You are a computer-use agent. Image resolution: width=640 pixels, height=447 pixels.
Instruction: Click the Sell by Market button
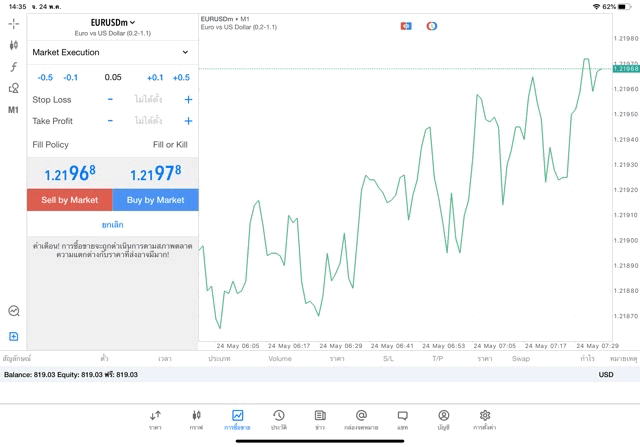click(x=70, y=200)
